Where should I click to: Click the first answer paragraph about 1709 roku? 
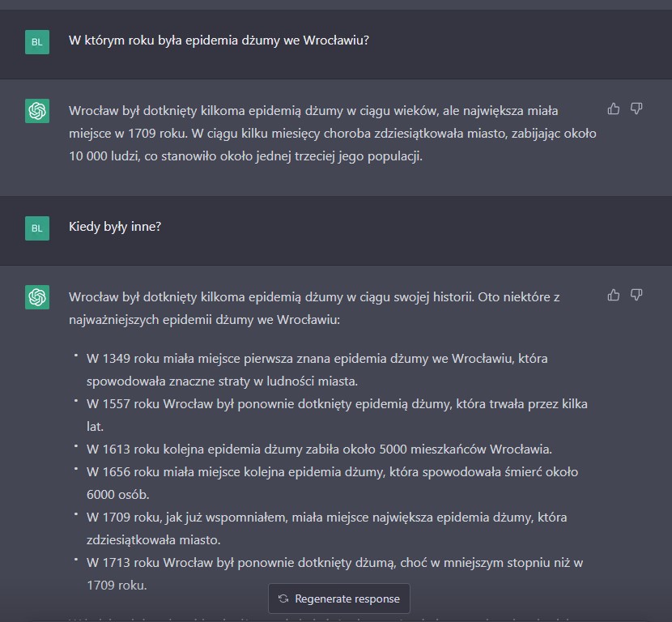click(x=333, y=134)
